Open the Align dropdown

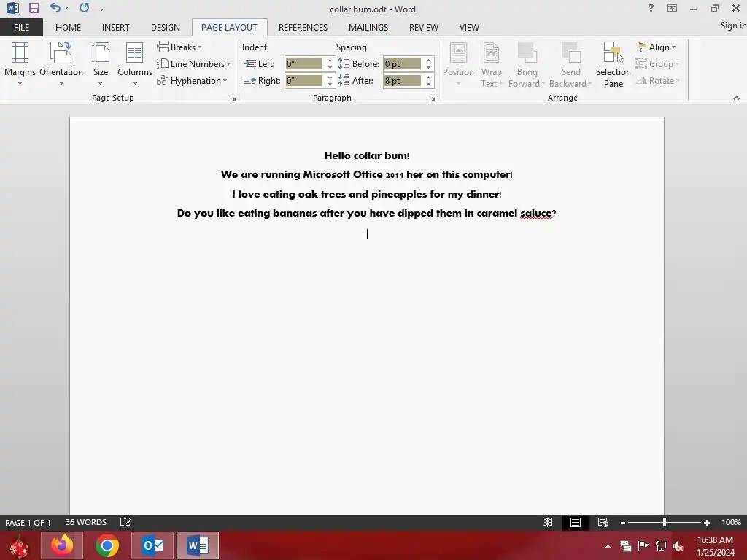click(657, 47)
